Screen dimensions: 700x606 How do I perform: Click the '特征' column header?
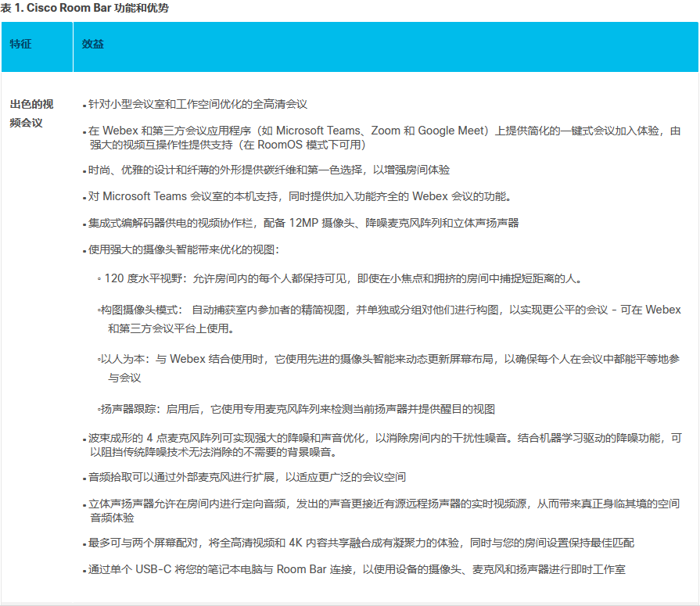tap(20, 44)
